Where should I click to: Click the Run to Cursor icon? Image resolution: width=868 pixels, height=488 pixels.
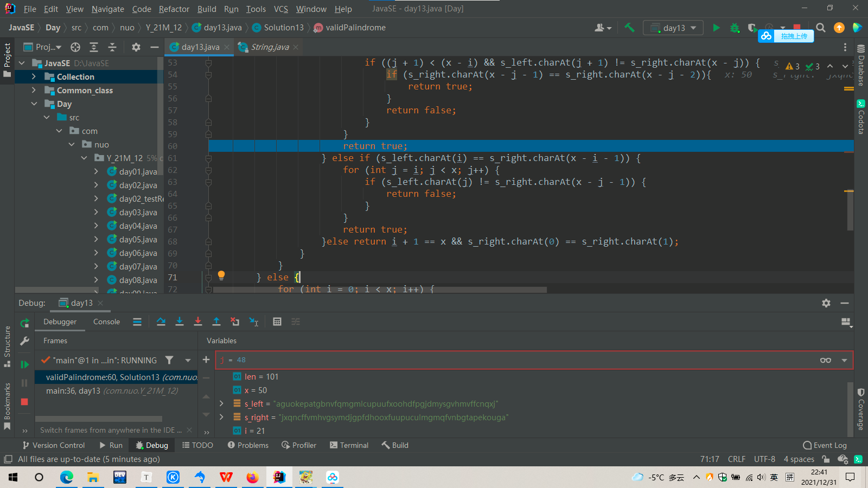click(x=253, y=322)
